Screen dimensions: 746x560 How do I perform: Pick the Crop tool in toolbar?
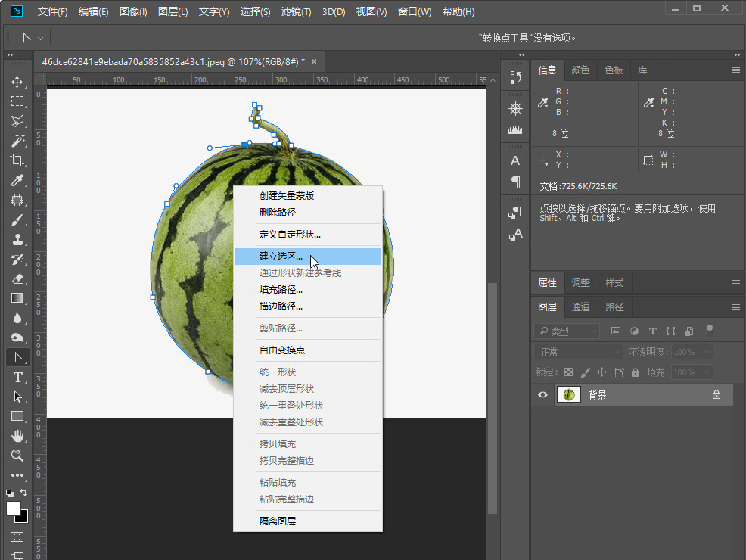(17, 160)
